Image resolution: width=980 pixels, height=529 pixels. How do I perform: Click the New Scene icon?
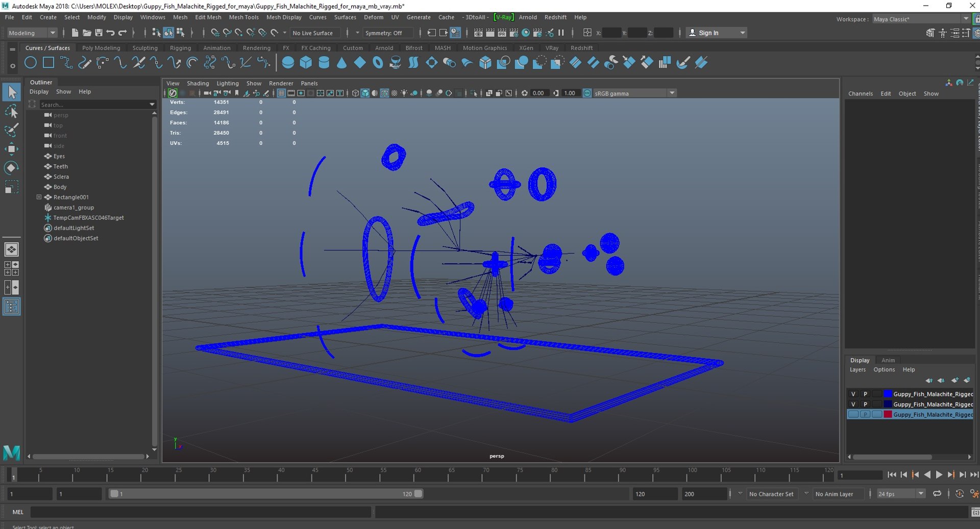click(x=75, y=33)
